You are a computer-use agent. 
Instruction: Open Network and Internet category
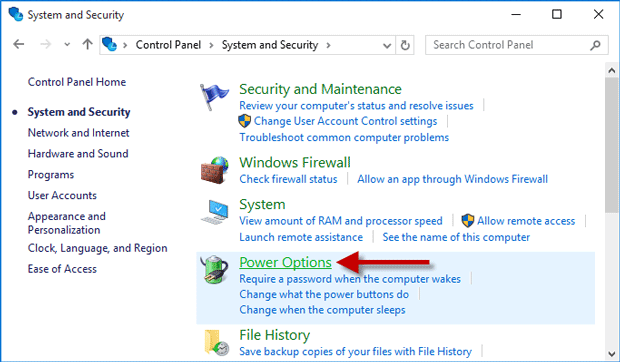[78, 133]
